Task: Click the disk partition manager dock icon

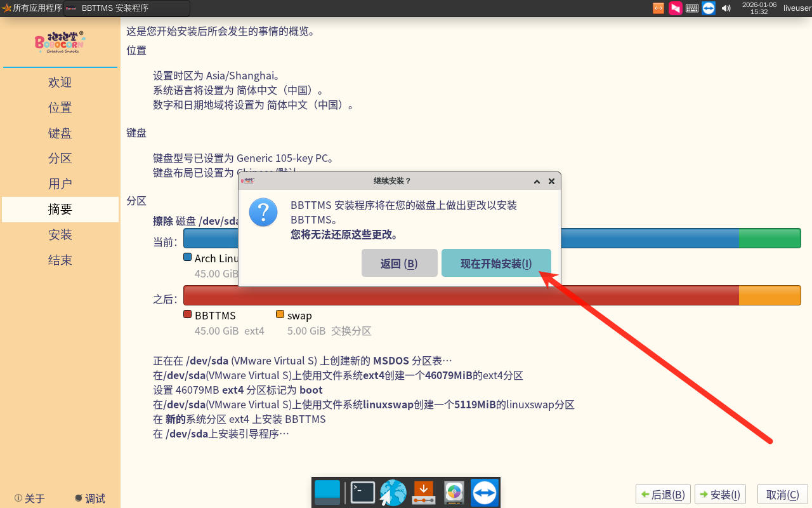Action: (x=454, y=492)
